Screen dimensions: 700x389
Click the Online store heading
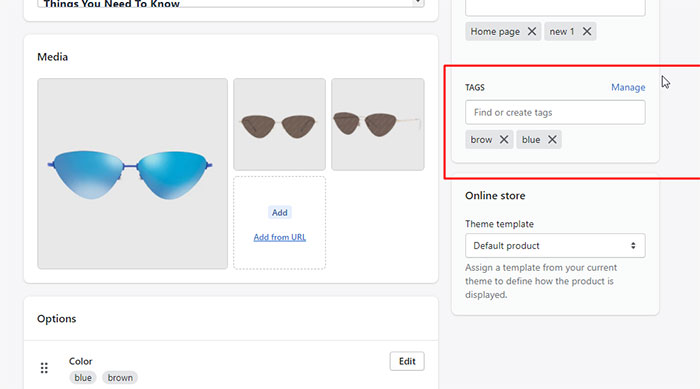click(495, 196)
